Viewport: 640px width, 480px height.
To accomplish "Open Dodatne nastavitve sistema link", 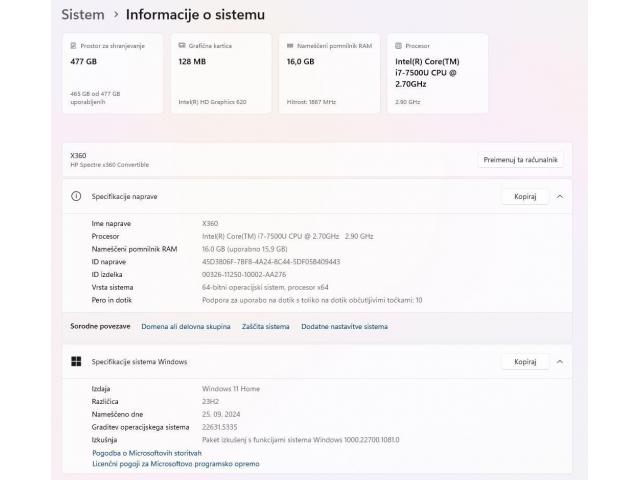I will 344,327.
